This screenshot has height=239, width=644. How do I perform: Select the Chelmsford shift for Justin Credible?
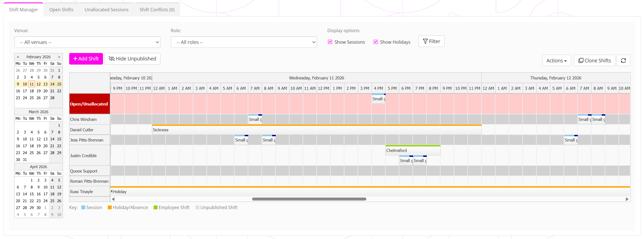412,151
